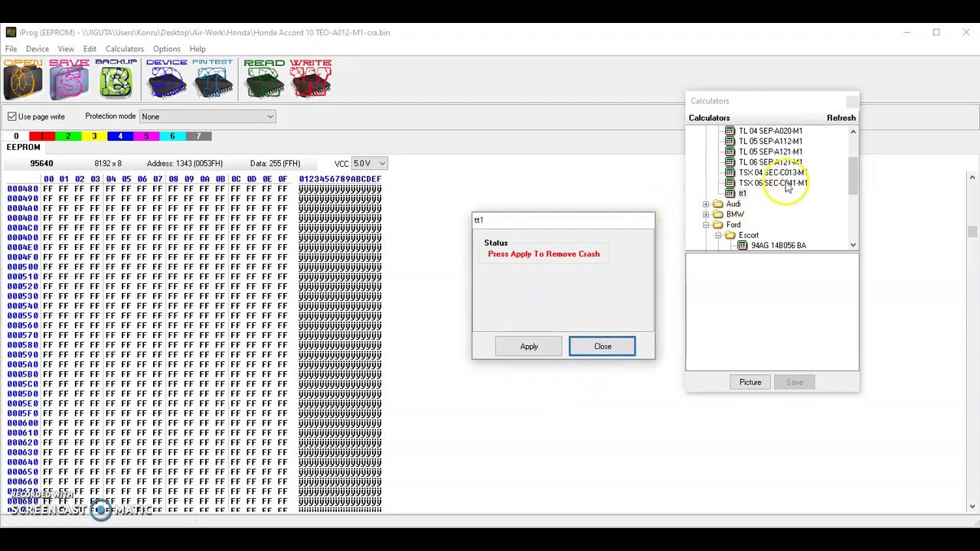Toggle Use page write checkbox
This screenshot has width=980, height=551.
click(12, 116)
